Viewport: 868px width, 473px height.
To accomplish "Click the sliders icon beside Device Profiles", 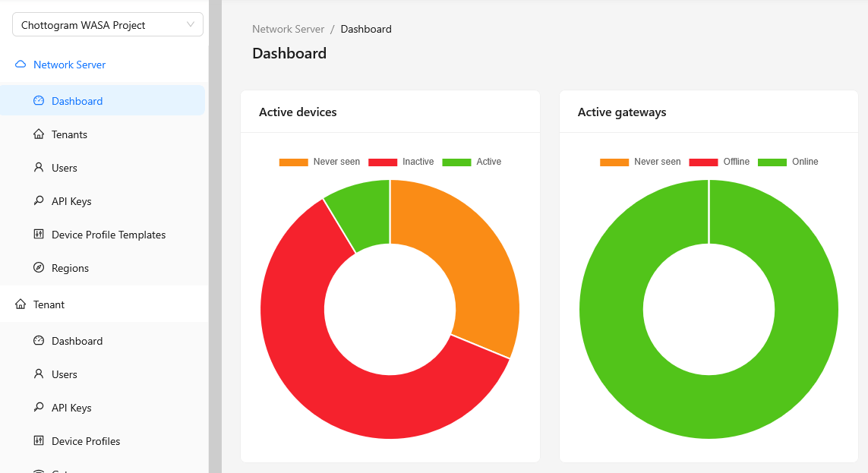I will point(39,440).
